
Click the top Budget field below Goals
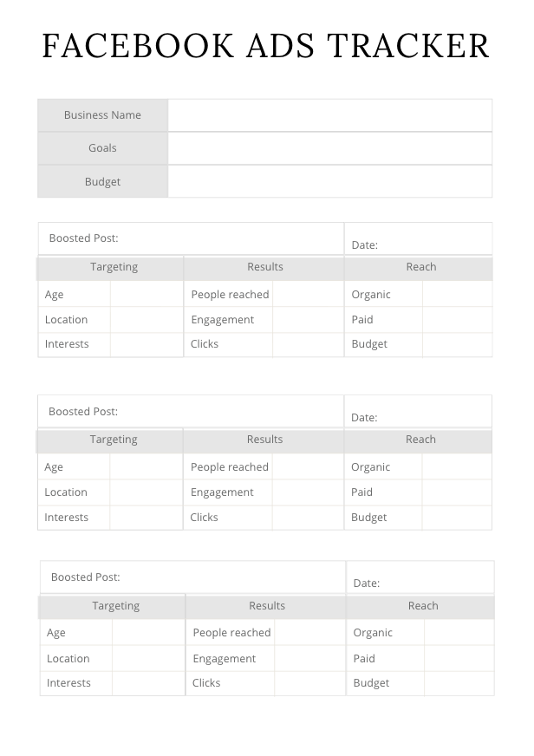(329, 182)
